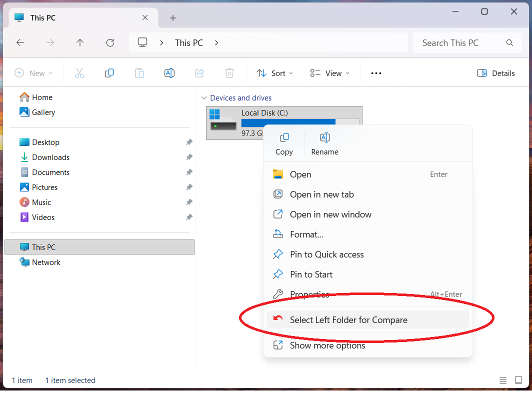Open the See more three-dots menu

pos(376,73)
